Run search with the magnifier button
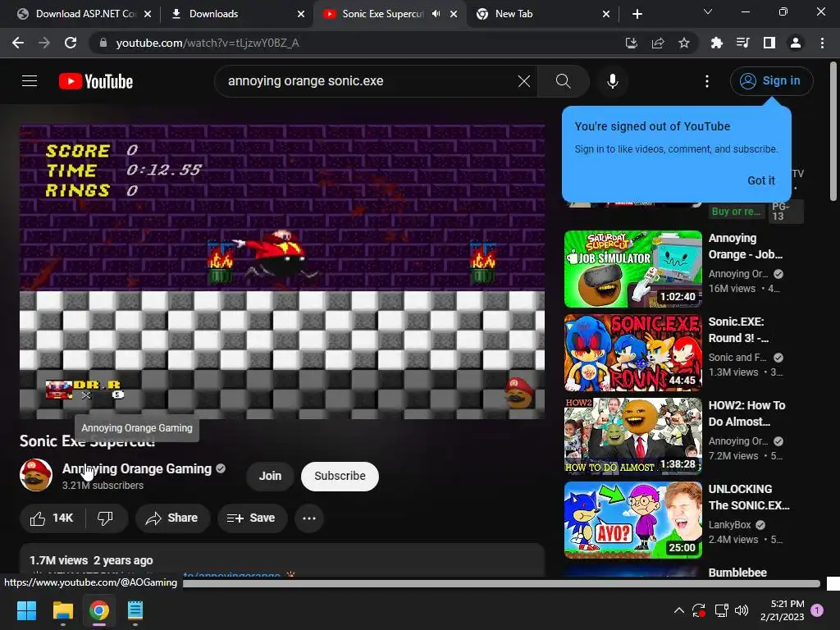Screen dimensions: 840x630 pyautogui.click(x=563, y=81)
